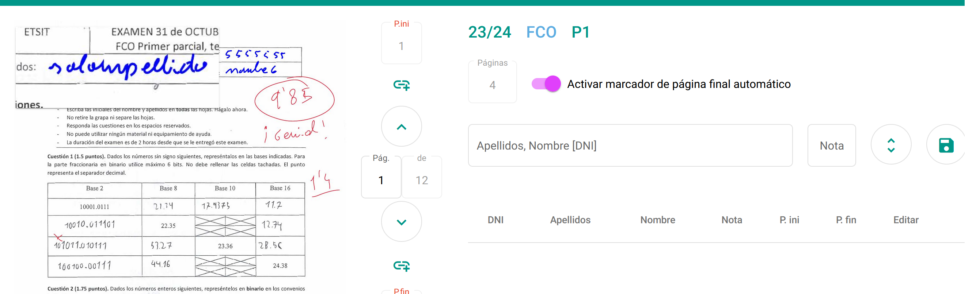Image resolution: width=980 pixels, height=294 pixels.
Task: Click the save floppy disk icon
Action: tap(945, 145)
